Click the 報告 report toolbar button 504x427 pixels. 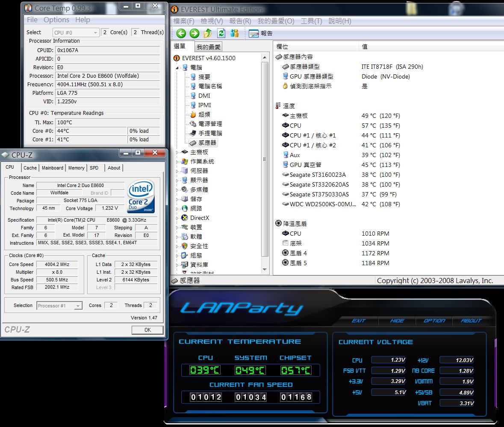[x=261, y=33]
